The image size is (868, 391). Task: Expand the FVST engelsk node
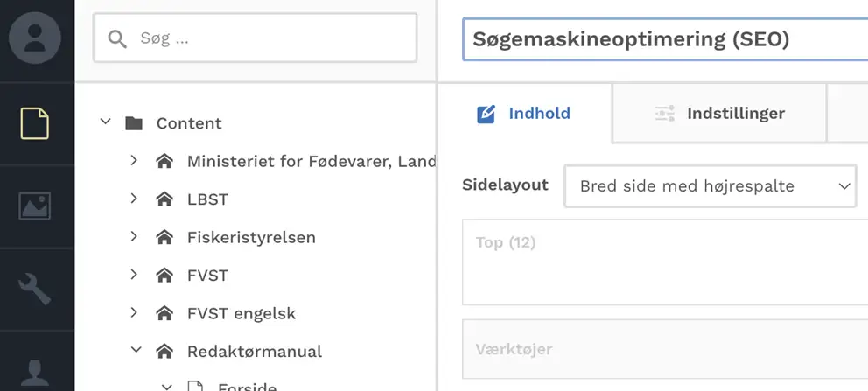click(x=134, y=312)
